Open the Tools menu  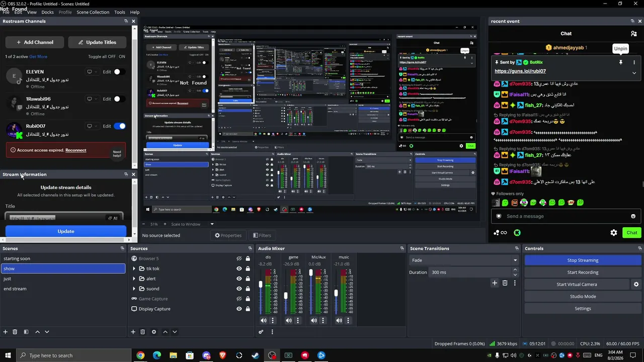120,12
